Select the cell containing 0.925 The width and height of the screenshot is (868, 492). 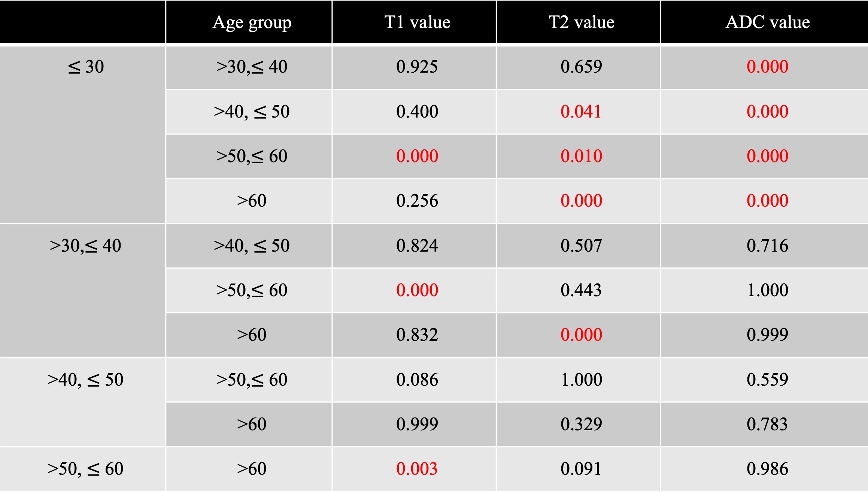click(x=417, y=67)
